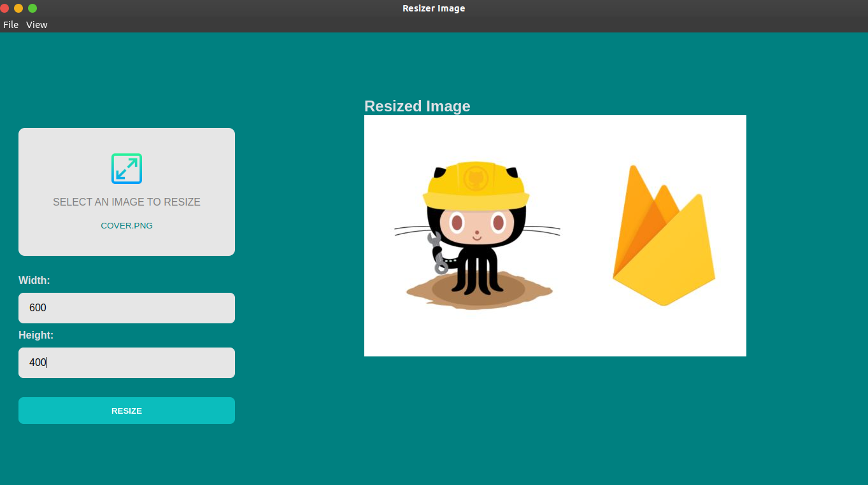Click the Resized Image heading
The width and height of the screenshot is (868, 485).
click(x=417, y=106)
